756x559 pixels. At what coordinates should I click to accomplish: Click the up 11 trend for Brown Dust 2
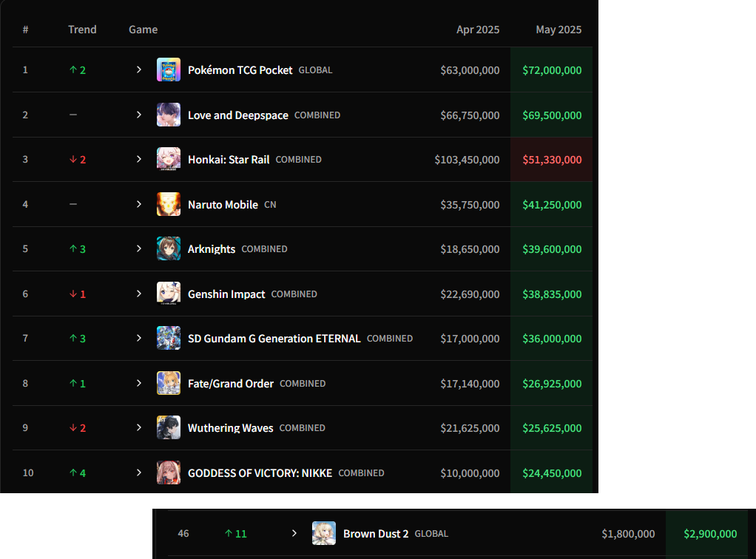tap(235, 533)
